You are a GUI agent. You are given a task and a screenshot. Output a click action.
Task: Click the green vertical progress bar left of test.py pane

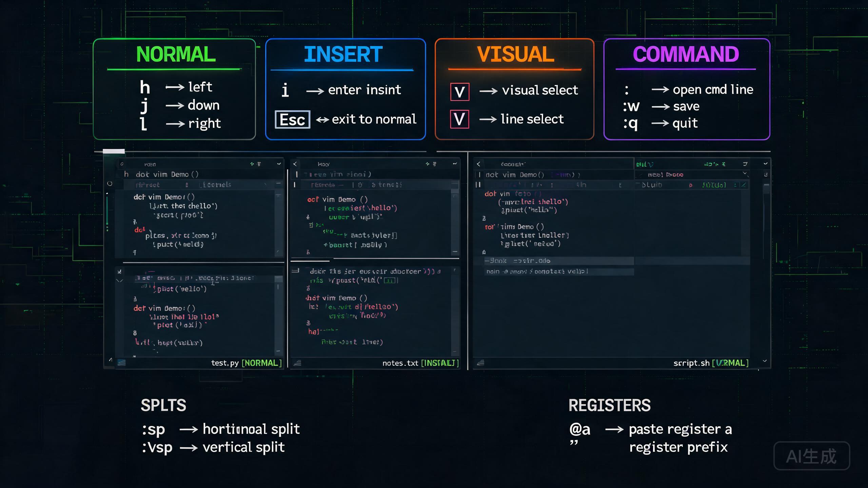click(x=107, y=210)
